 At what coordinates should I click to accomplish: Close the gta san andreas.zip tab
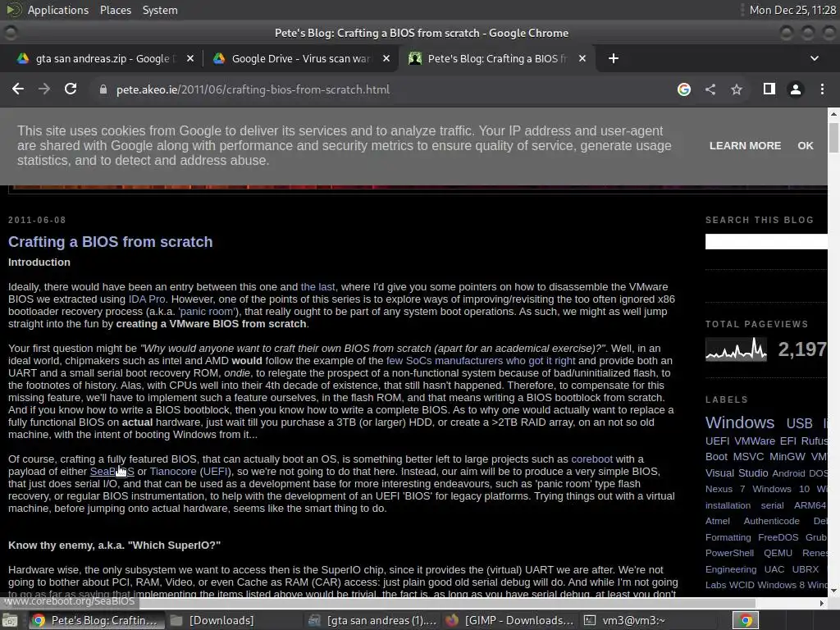[190, 58]
